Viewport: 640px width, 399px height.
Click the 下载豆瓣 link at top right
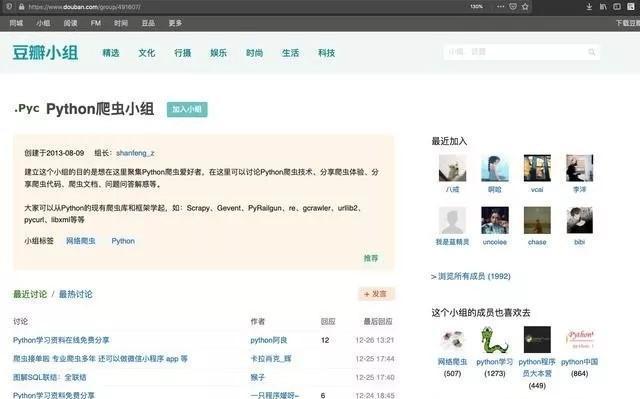coord(628,23)
